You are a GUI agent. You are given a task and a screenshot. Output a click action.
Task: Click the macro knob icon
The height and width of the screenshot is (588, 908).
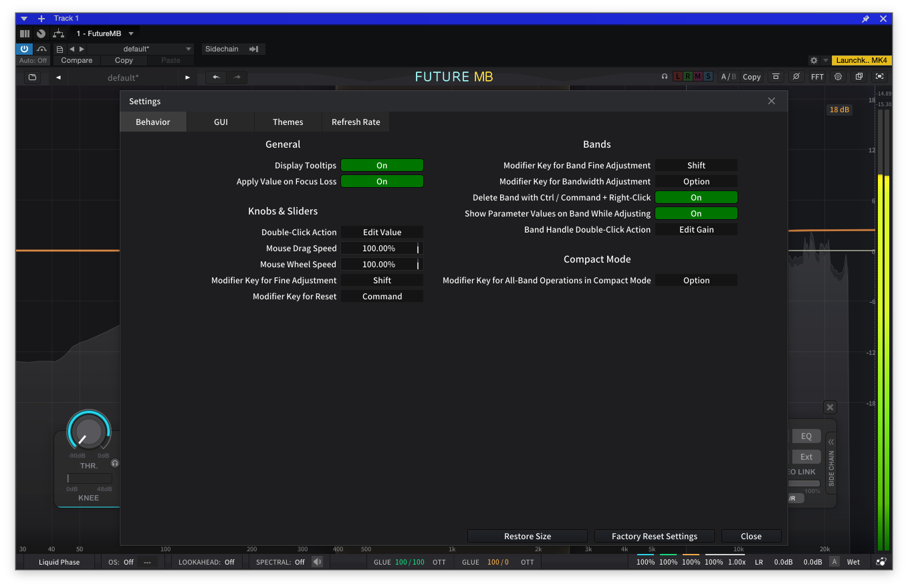click(x=41, y=33)
